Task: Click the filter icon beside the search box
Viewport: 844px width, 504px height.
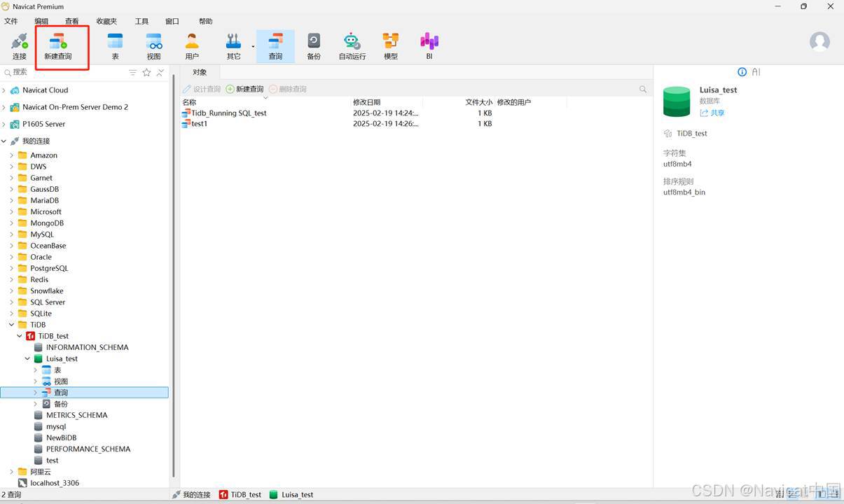Action: tap(133, 73)
